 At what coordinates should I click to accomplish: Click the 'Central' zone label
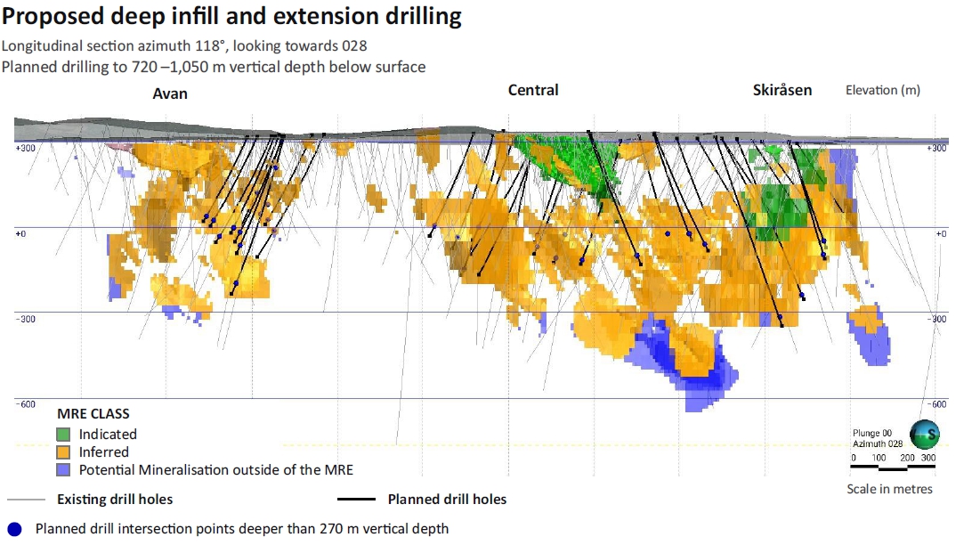click(x=533, y=90)
